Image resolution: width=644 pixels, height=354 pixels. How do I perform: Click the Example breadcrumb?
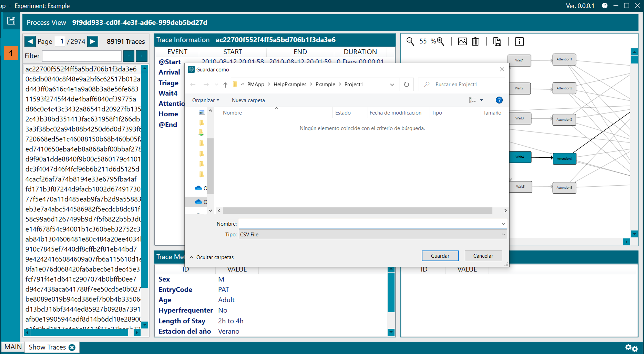325,85
